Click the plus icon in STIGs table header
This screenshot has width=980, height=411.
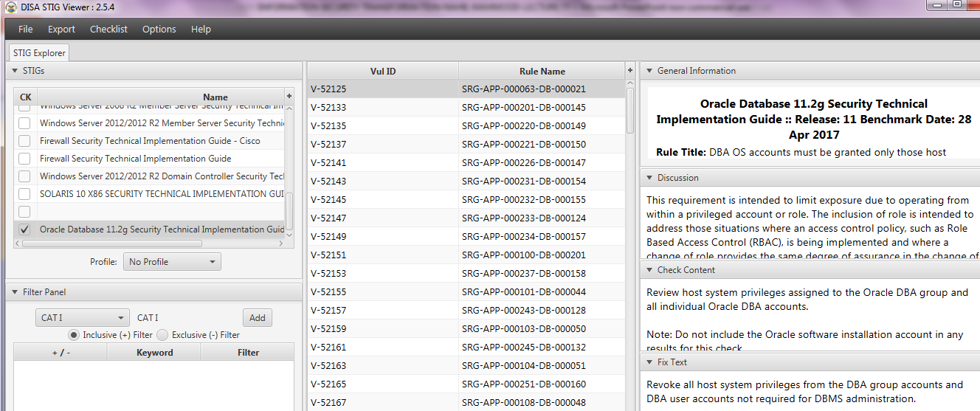tap(289, 97)
